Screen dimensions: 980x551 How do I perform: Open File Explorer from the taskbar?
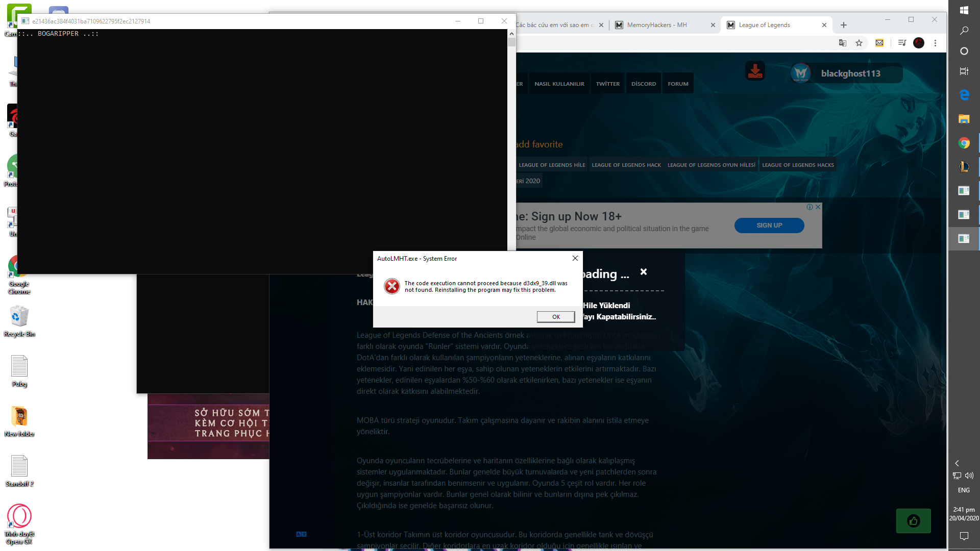[964, 119]
